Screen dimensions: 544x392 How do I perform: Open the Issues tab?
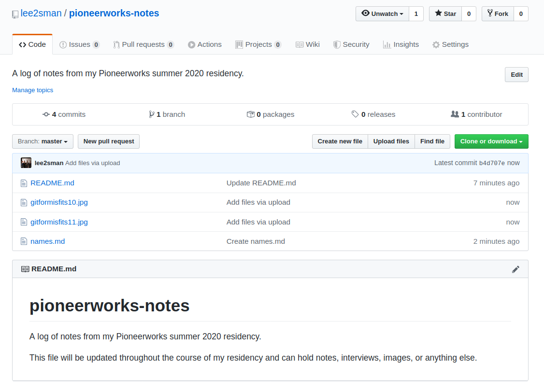pyautogui.click(x=79, y=44)
